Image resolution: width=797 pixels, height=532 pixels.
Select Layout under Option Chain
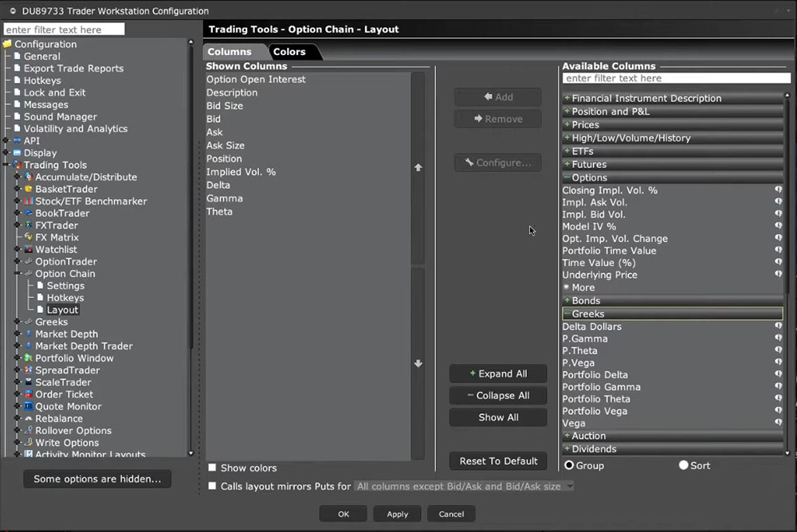[62, 310]
